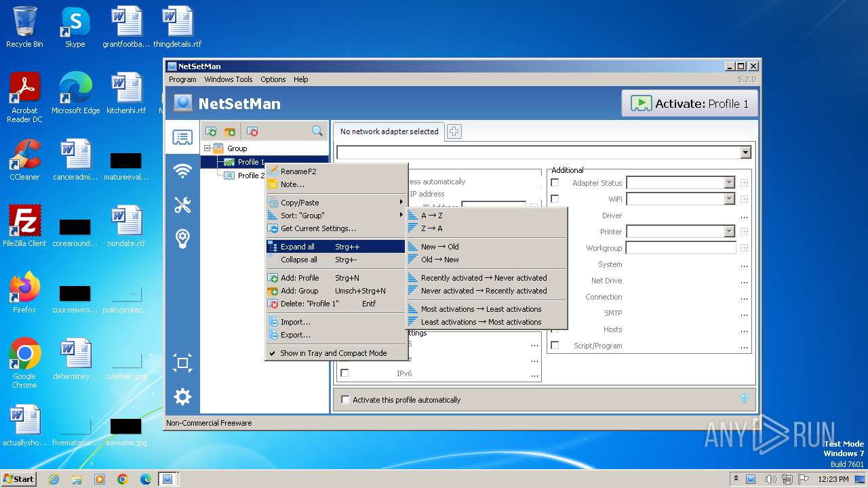Sort profiles New → Old

tap(486, 247)
